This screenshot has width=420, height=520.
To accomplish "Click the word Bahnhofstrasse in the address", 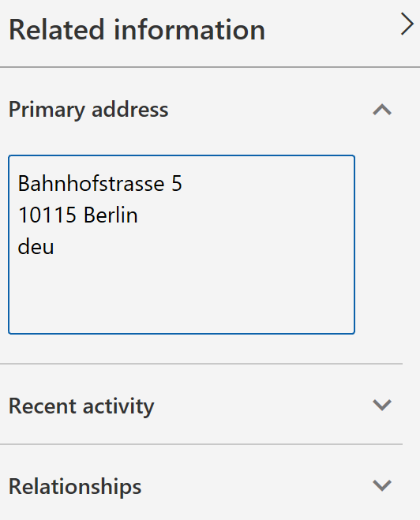I will click(x=92, y=183).
